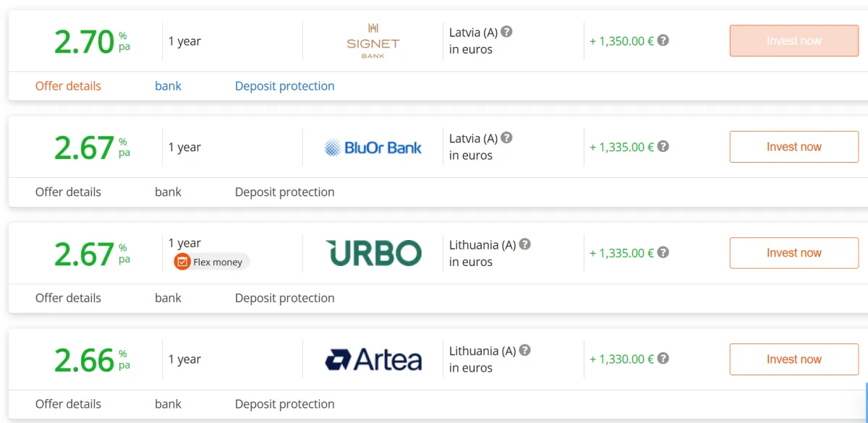Click the Flex money badge on URBO offer

[x=211, y=262]
